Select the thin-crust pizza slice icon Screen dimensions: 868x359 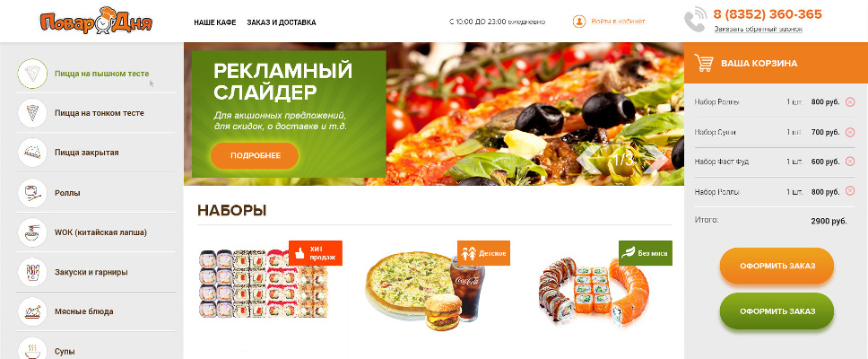(32, 113)
